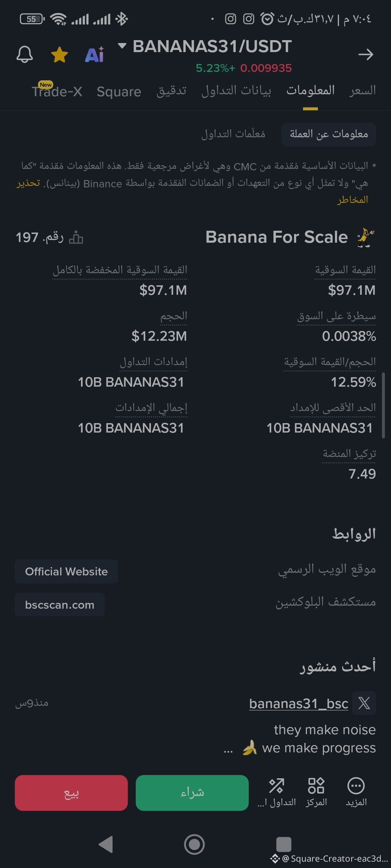The image size is (391, 868).
Task: Tap the forward arrow icon at top
Action: coord(366,55)
